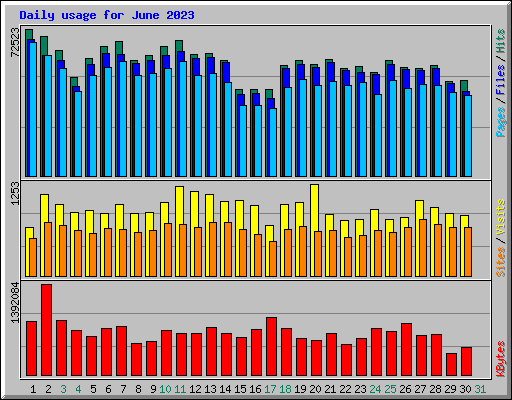Click the tallest red KBytes bar
Viewport: 512px width, 400px height.
(46, 330)
